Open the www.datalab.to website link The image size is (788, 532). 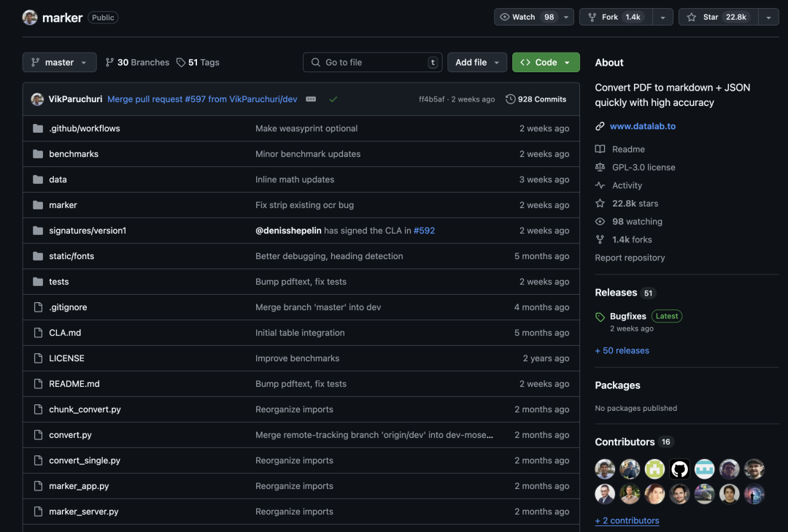click(642, 126)
